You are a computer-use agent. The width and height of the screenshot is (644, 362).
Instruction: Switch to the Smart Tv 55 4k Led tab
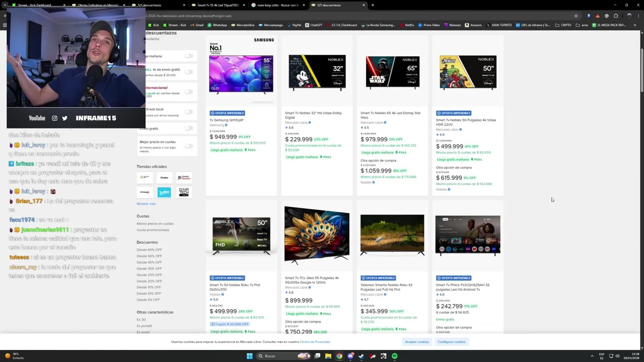point(217,5)
